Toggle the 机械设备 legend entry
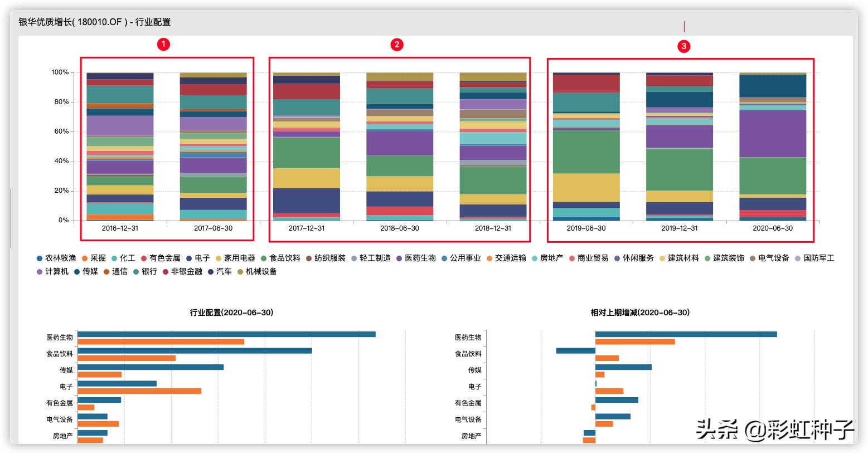Viewport: 868px width, 454px height. [257, 272]
